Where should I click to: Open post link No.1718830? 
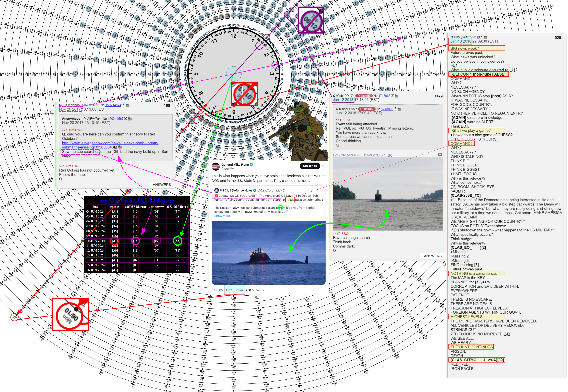(387, 109)
